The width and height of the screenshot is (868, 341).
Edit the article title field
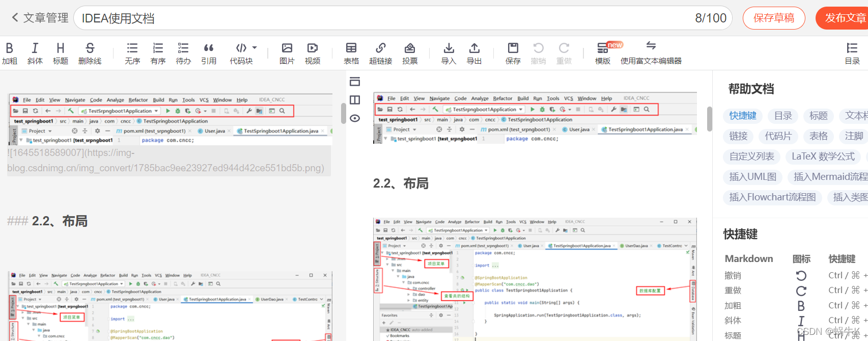pos(403,18)
